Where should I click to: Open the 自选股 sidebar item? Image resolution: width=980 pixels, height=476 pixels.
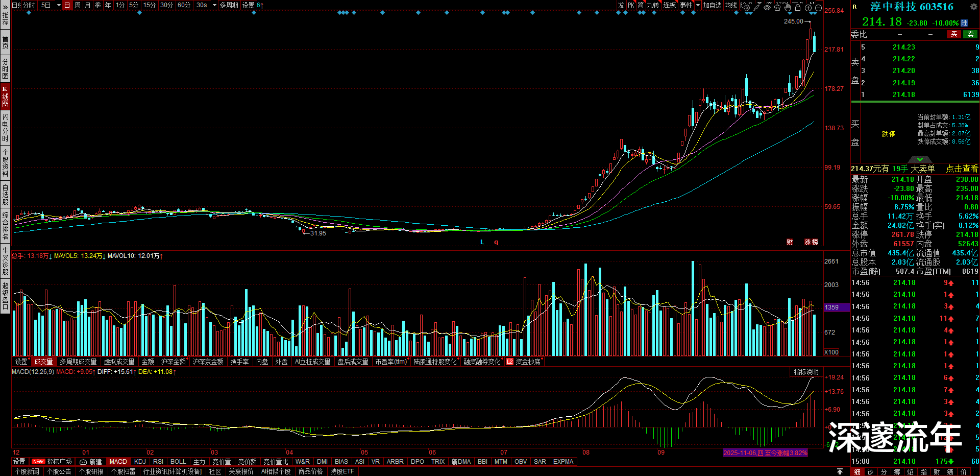click(x=5, y=195)
